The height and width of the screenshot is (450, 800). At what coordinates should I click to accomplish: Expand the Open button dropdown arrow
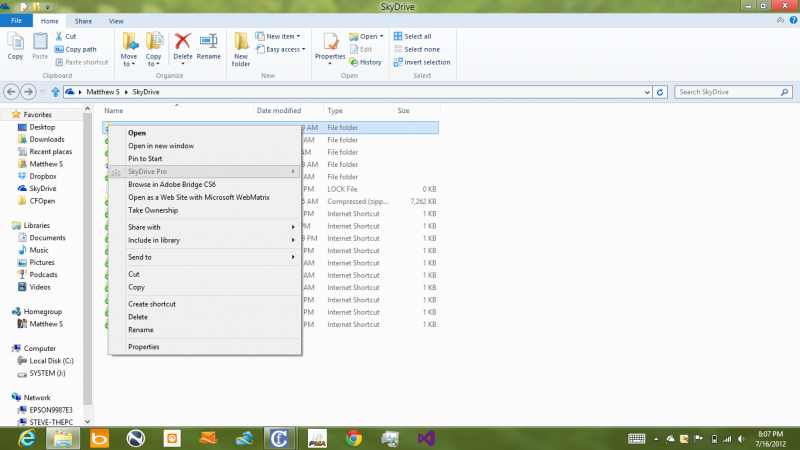pos(381,36)
